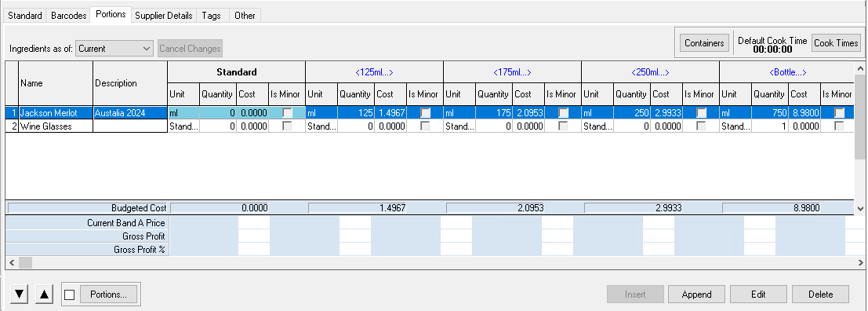Switch to the Barcodes tab
This screenshot has height=311, width=868.
69,16
